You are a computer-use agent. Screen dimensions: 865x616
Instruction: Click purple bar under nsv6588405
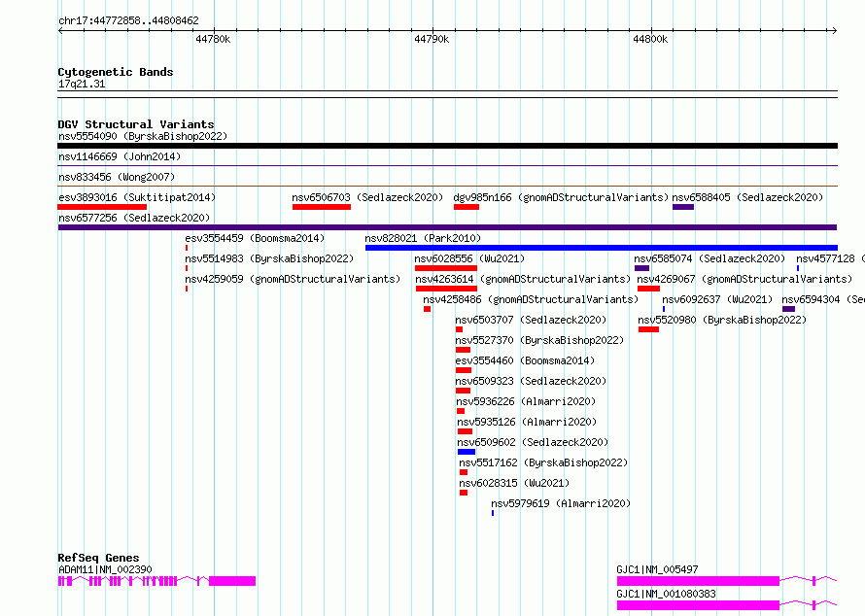click(683, 207)
